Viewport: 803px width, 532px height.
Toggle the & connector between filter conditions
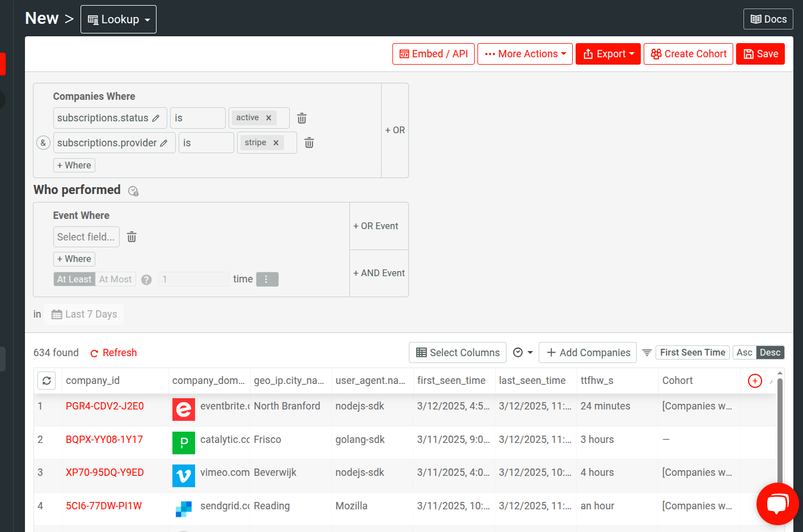click(43, 142)
